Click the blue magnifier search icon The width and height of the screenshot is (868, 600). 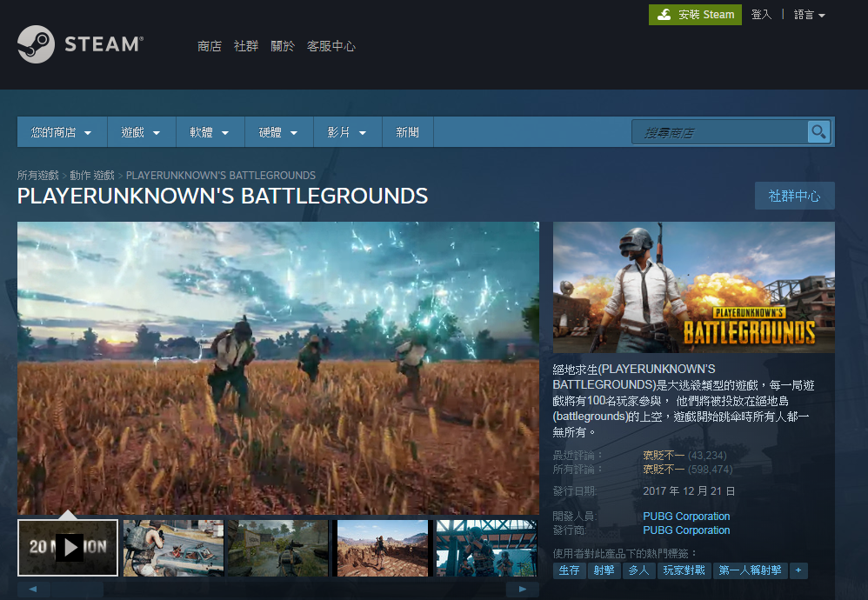click(x=818, y=131)
